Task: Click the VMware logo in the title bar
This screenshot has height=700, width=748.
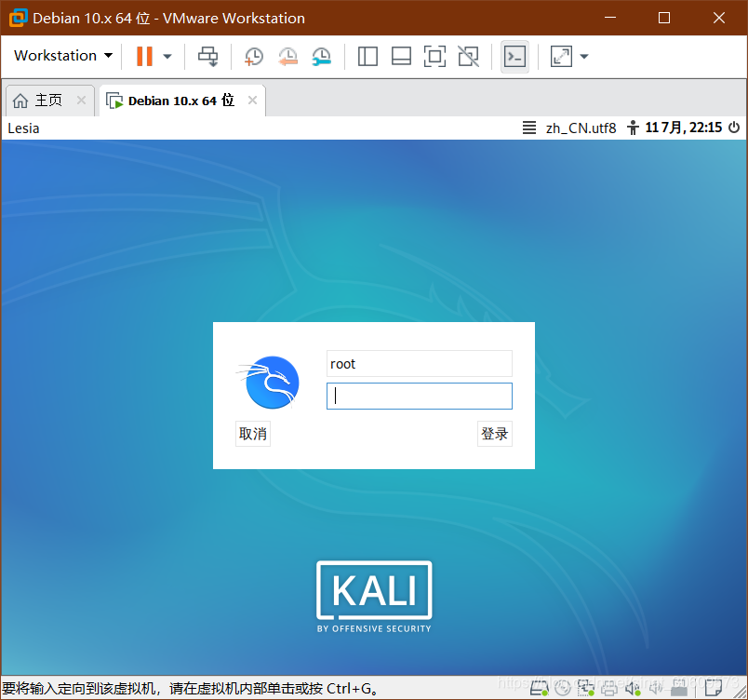Action: click(x=18, y=18)
